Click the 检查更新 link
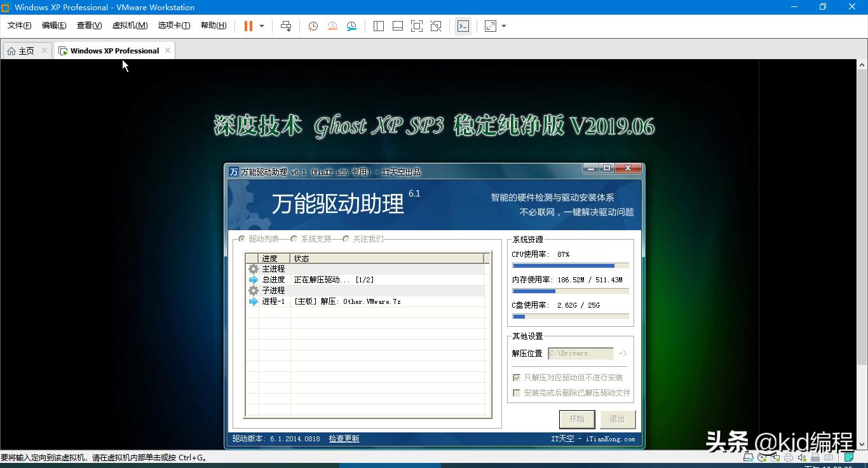The image size is (868, 468). pyautogui.click(x=344, y=438)
